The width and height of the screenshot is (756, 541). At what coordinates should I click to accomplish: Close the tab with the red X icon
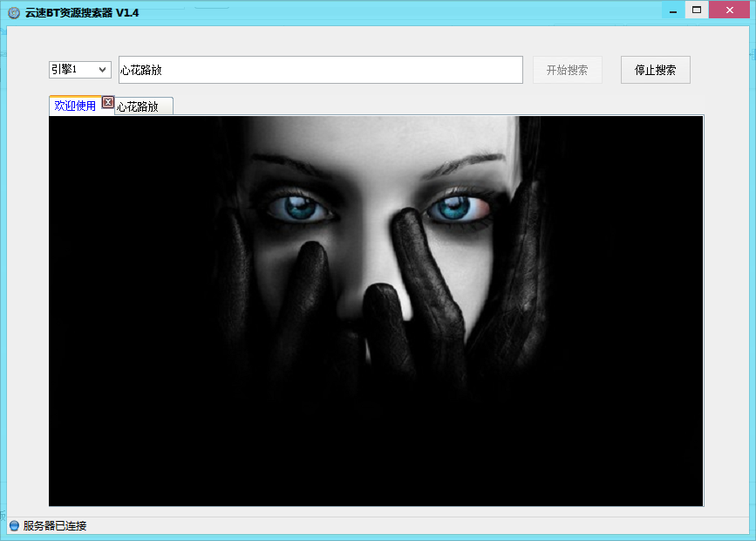[x=108, y=102]
